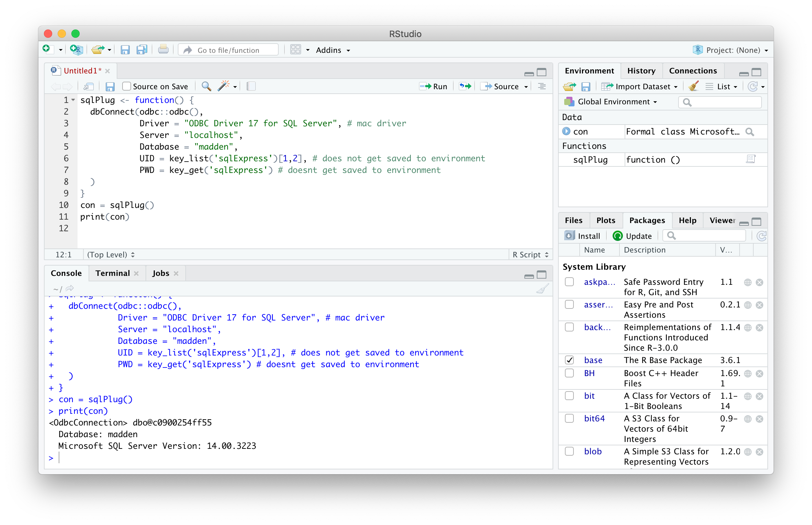Click the compile report notebook icon
Image resolution: width=812 pixels, height=525 pixels.
[x=251, y=86]
